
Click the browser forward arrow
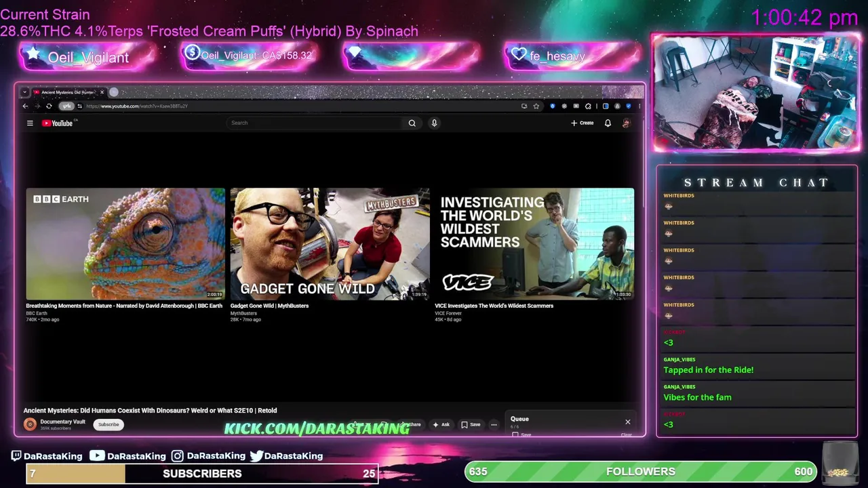point(37,106)
